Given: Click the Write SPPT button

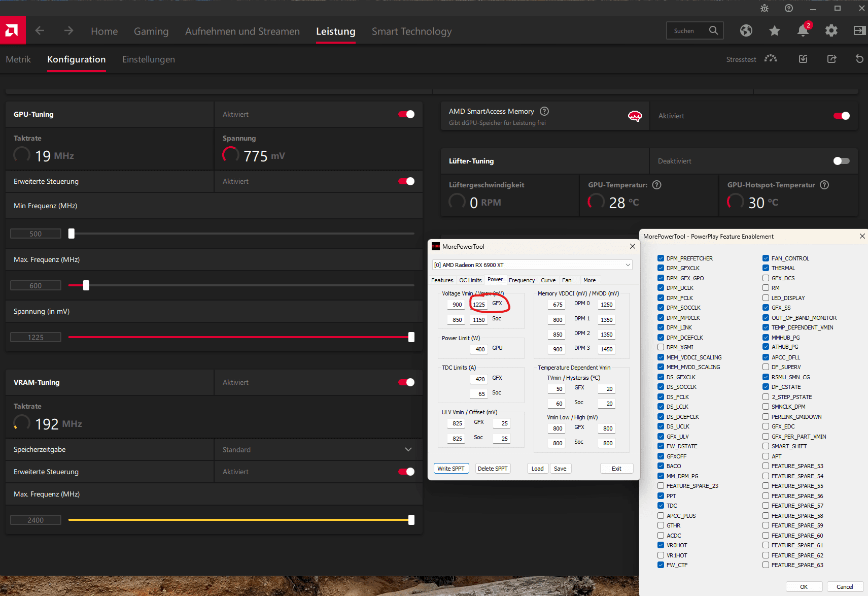Looking at the screenshot, I should tap(451, 469).
